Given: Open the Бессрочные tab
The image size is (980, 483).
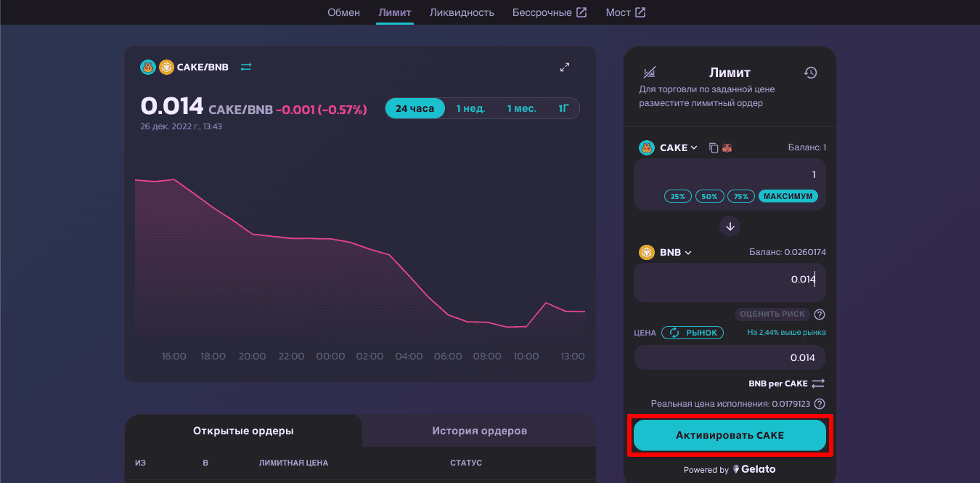Looking at the screenshot, I should pos(541,12).
